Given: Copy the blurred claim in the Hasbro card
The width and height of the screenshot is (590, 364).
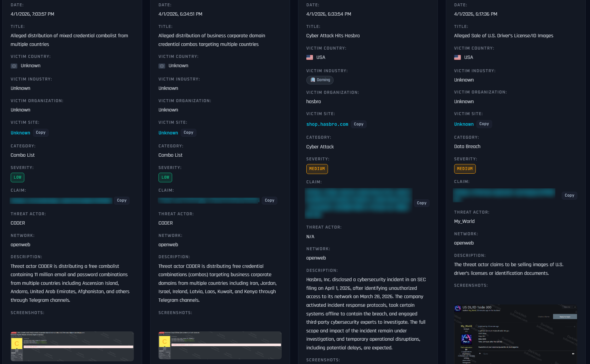Looking at the screenshot, I should [421, 203].
